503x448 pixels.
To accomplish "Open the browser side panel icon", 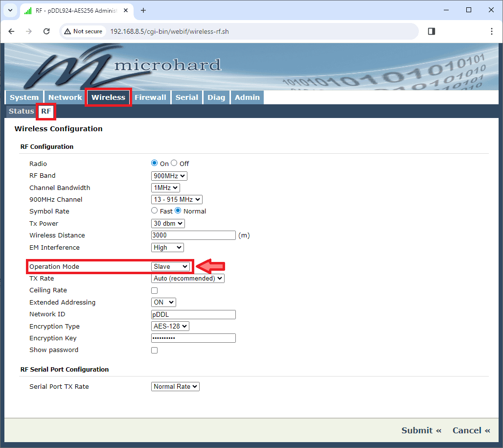I will [x=431, y=31].
